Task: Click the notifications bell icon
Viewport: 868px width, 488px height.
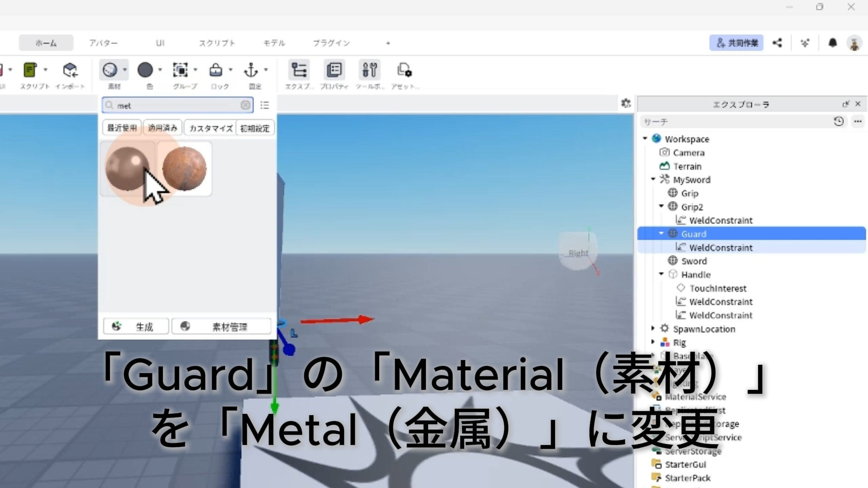Action: 832,43
